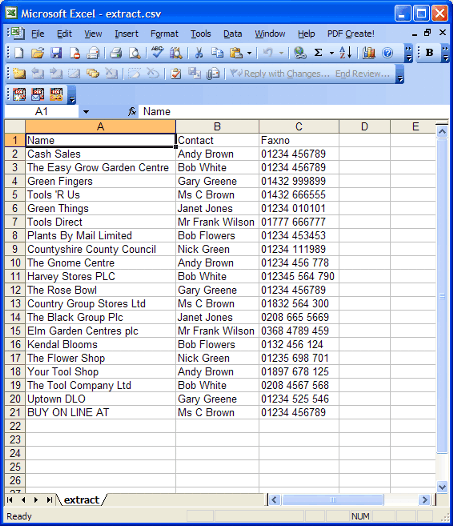
Task: Sort ascending A to Z icon
Action: [x=345, y=53]
